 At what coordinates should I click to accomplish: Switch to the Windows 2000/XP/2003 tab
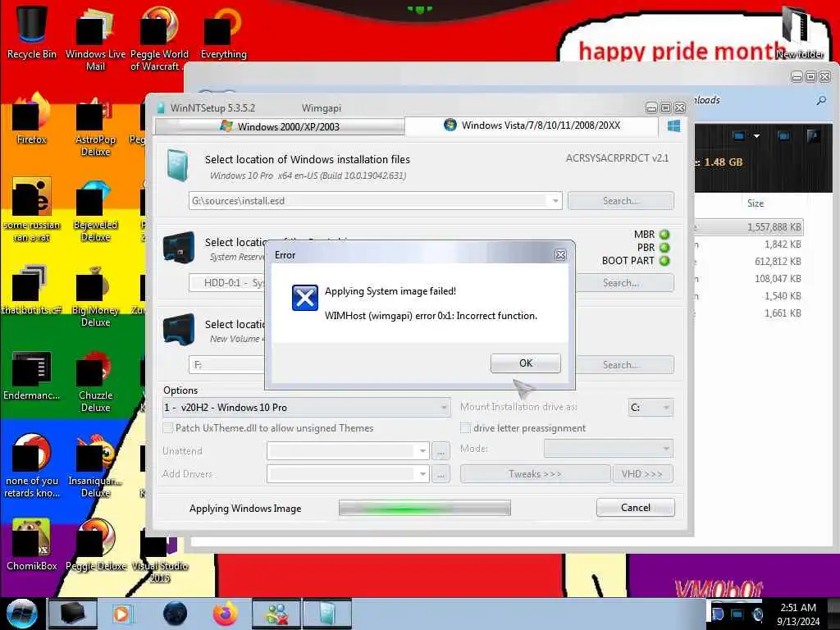[x=280, y=126]
